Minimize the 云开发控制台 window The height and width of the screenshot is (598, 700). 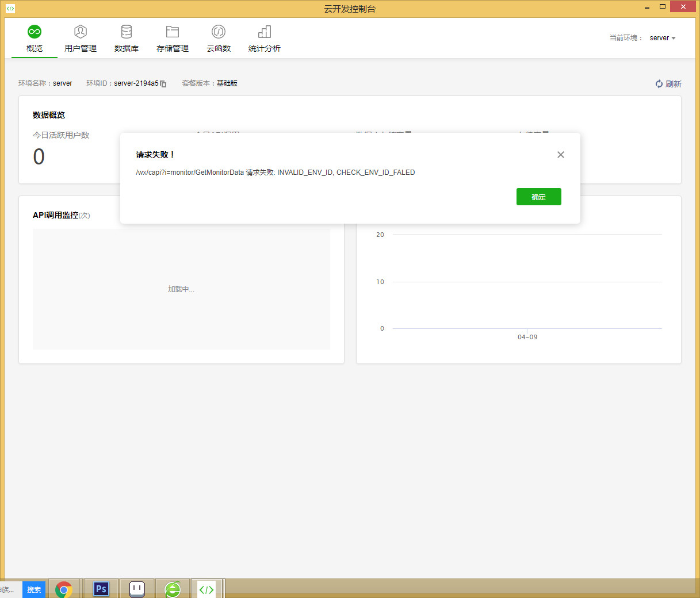tap(647, 7)
